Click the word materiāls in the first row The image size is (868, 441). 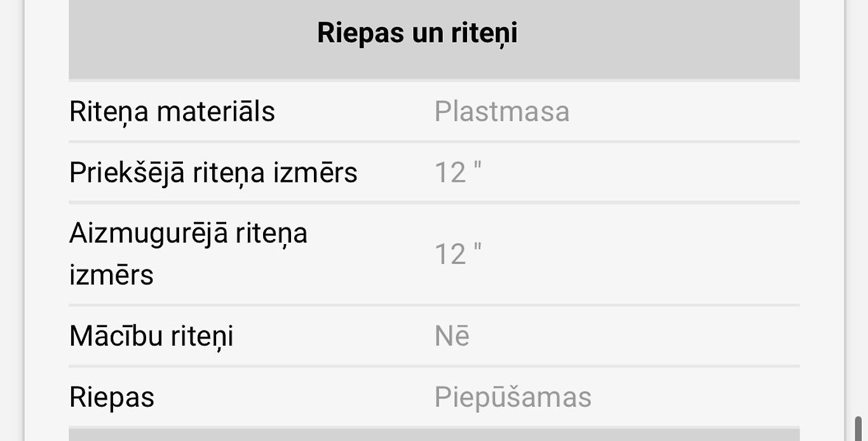(215, 112)
